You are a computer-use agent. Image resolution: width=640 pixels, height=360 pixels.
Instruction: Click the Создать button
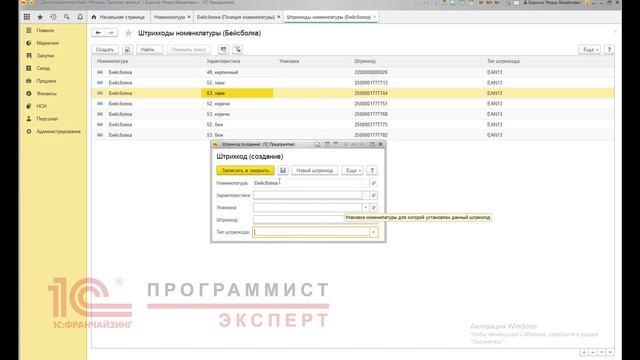click(105, 49)
